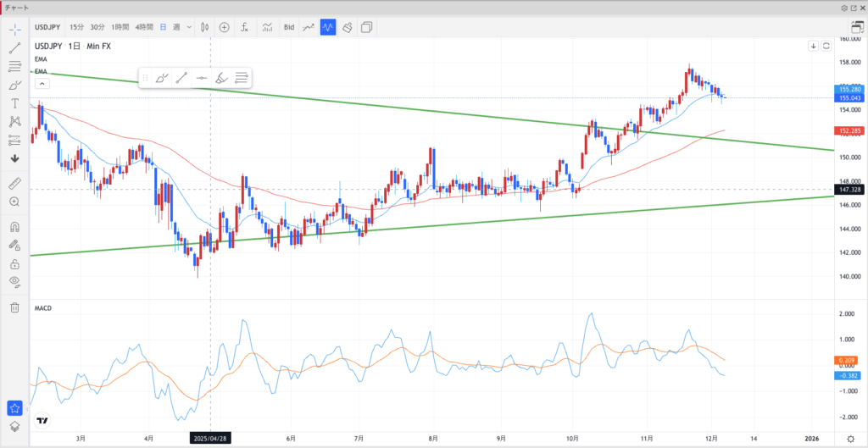868x448 pixels.
Task: Click the add symbol compare plus icon
Action: coord(225,27)
